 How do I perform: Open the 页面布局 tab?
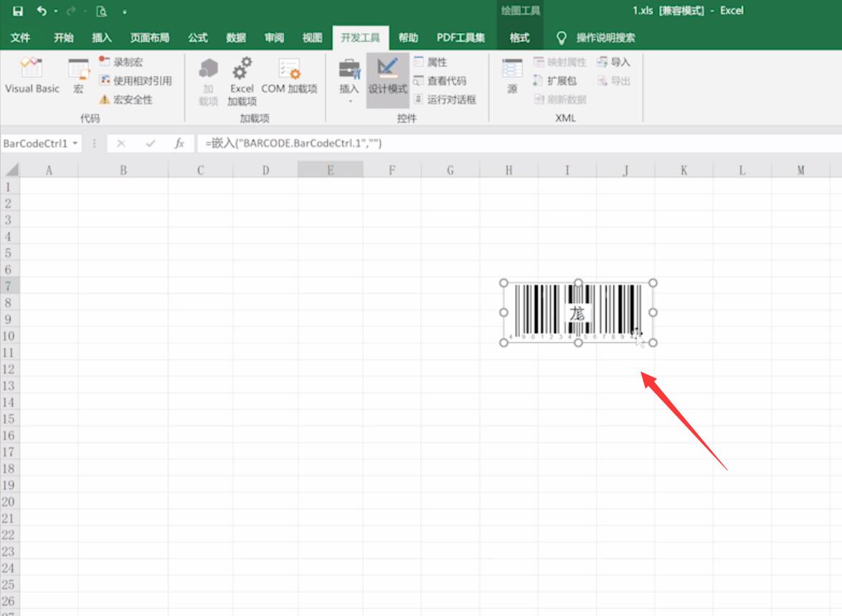150,37
